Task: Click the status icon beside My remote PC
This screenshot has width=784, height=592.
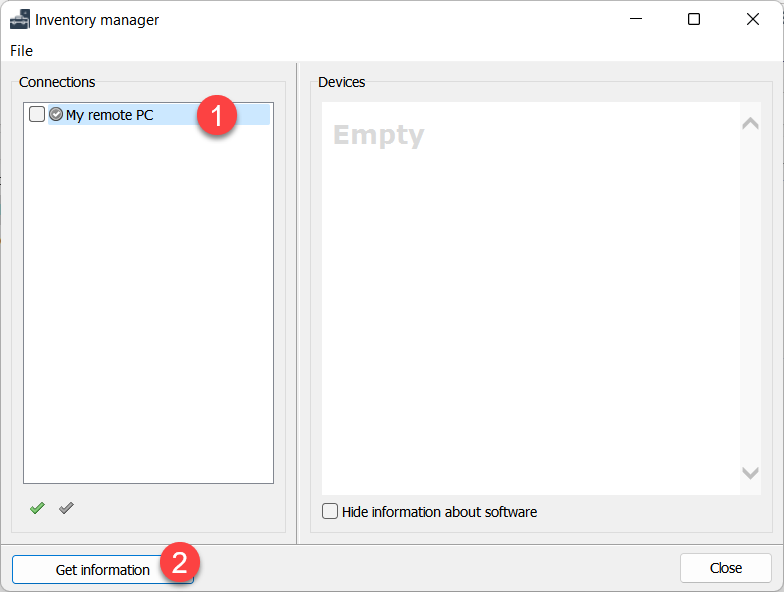Action: 56,115
